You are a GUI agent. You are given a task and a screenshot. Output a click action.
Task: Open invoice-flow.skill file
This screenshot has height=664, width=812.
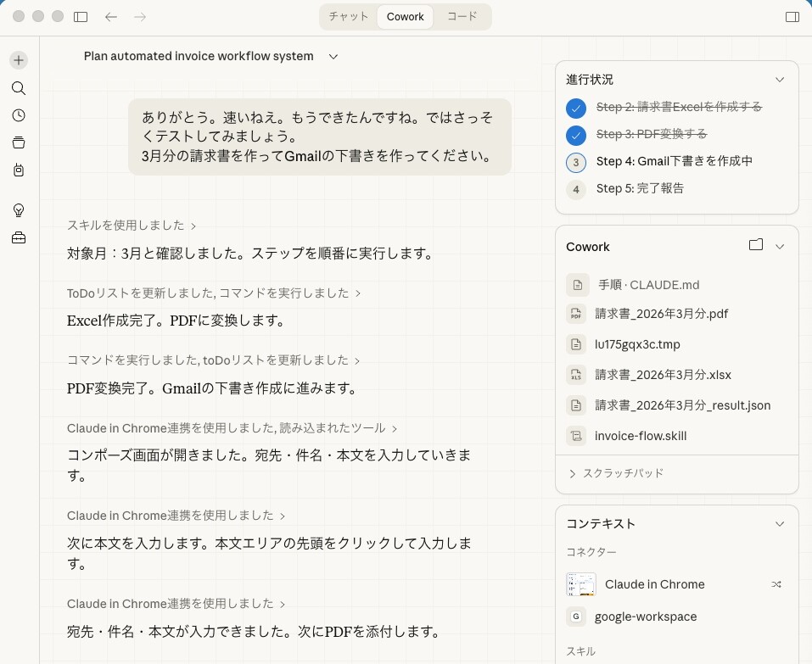pos(641,436)
